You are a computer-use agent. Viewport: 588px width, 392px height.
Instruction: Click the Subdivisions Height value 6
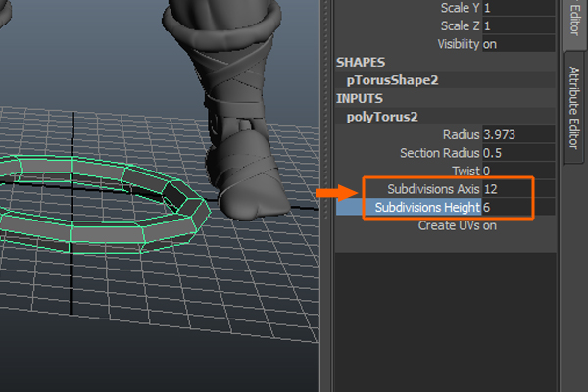click(x=518, y=208)
